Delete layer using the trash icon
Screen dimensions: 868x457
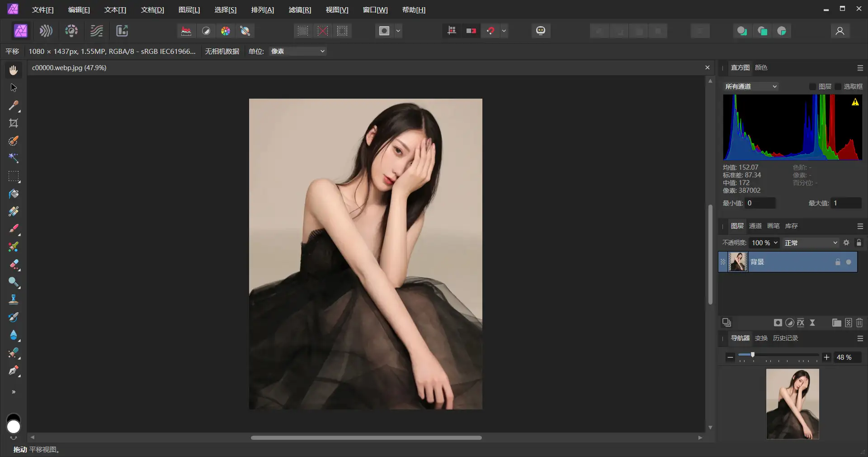tap(859, 323)
